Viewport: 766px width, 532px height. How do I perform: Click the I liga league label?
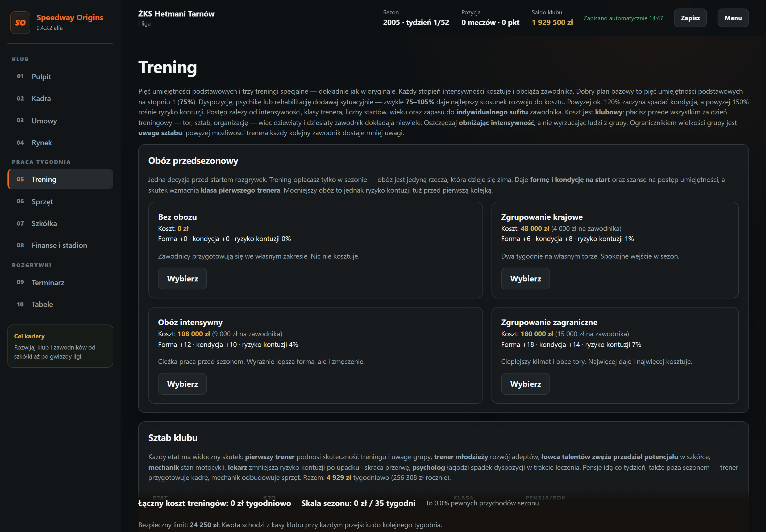pyautogui.click(x=144, y=24)
